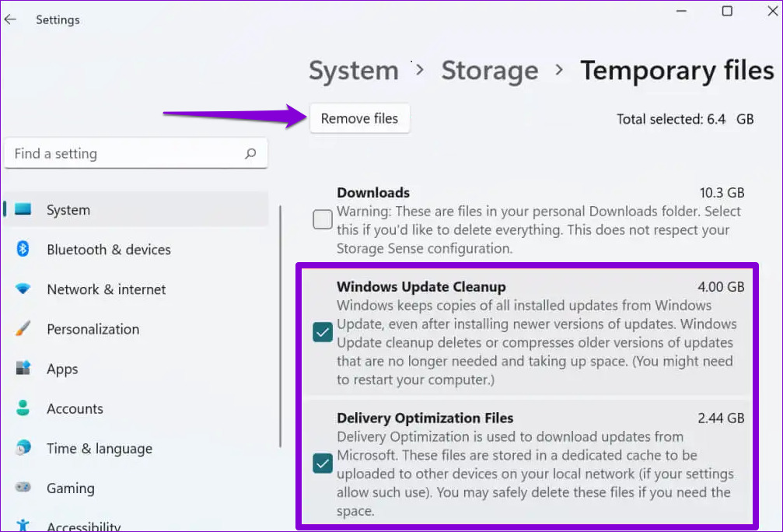Image resolution: width=783 pixels, height=532 pixels.
Task: Go to Storage in breadcrumb
Action: pyautogui.click(x=490, y=71)
